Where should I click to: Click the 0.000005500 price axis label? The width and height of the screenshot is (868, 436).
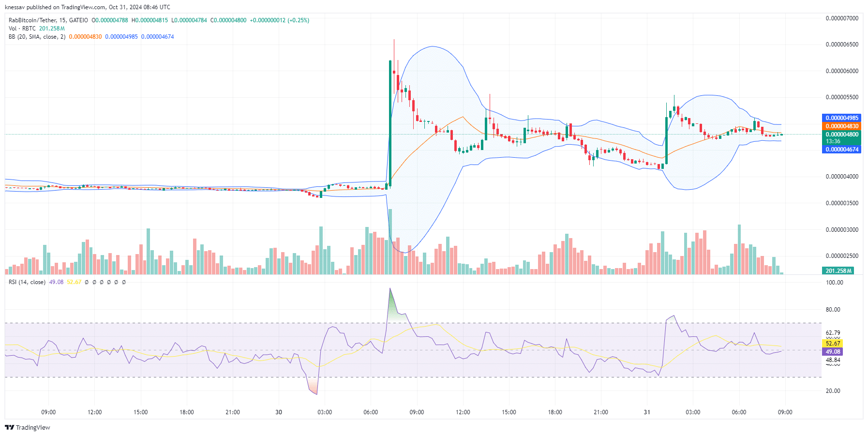coord(842,97)
